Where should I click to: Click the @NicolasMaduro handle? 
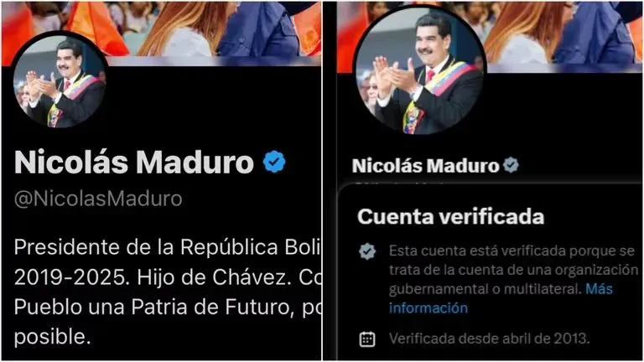(x=98, y=199)
